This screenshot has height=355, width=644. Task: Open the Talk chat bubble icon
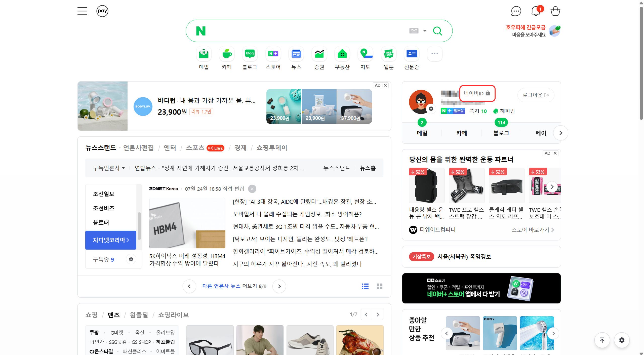tap(516, 11)
